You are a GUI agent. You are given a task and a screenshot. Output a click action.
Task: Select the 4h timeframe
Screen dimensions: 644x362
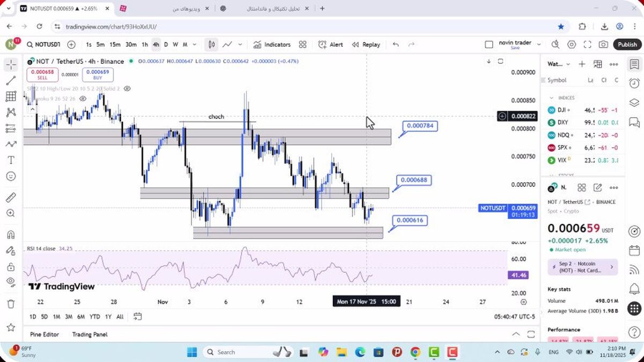coord(156,45)
